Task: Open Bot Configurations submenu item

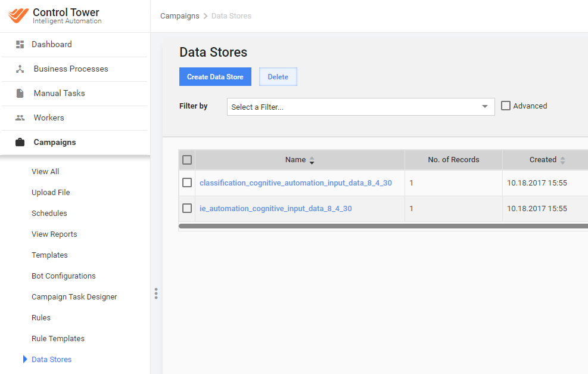Action: pos(63,276)
